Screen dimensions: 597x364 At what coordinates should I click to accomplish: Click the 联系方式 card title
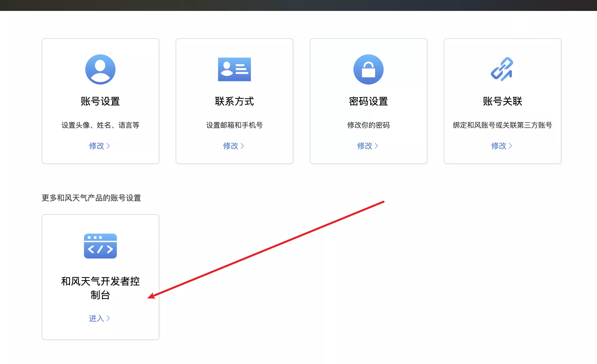point(234,101)
